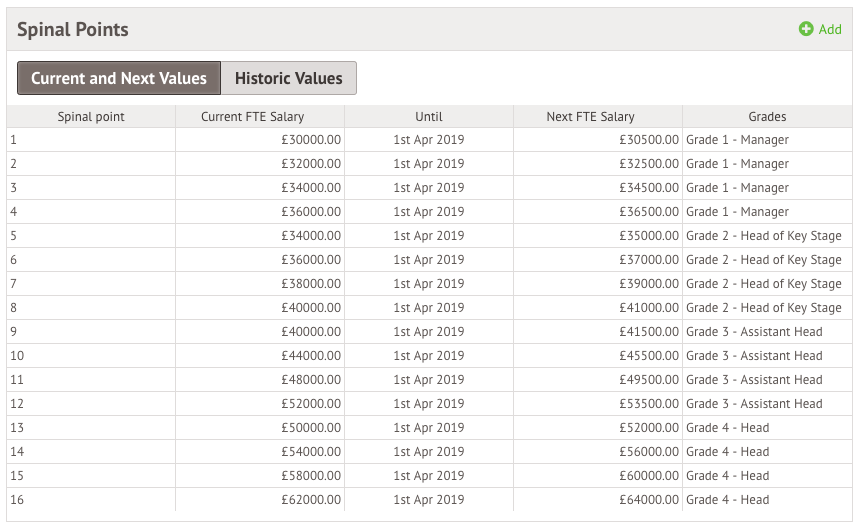Click current salary £54000.00
Viewport: 862px width, 528px height.
click(311, 452)
